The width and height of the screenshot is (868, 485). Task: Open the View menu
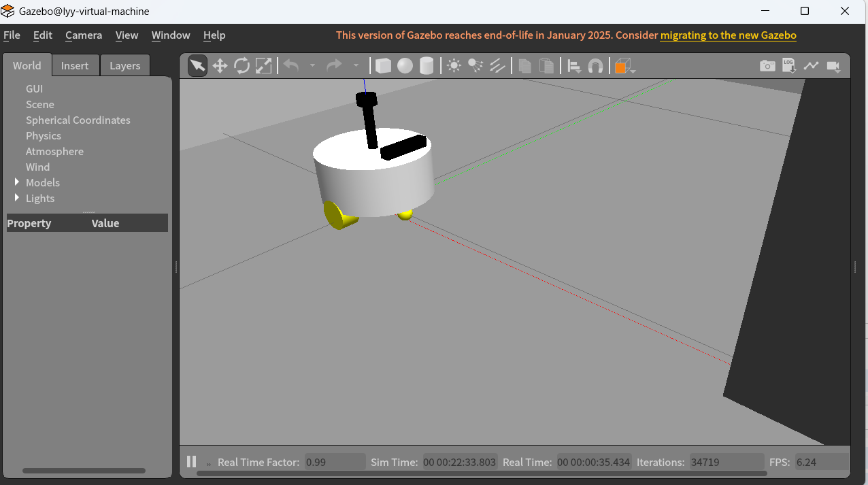127,35
